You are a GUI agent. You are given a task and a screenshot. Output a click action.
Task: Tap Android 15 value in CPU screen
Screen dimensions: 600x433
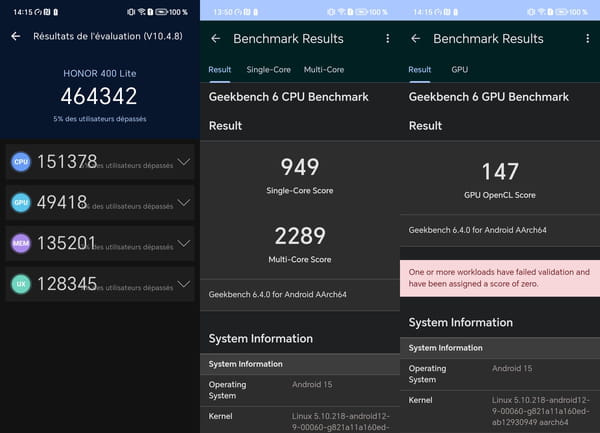pos(312,384)
